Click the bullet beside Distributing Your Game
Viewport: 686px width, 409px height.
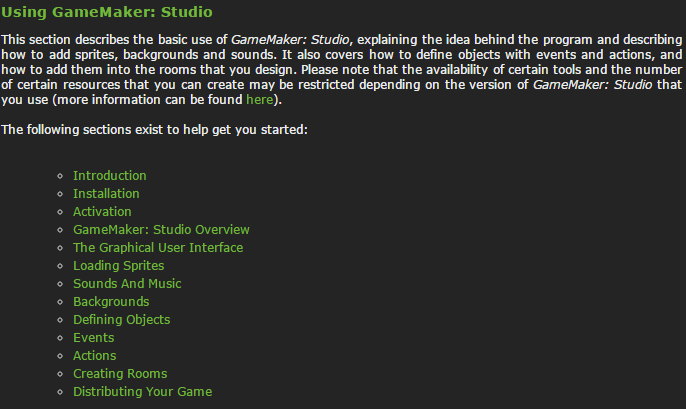(60, 392)
